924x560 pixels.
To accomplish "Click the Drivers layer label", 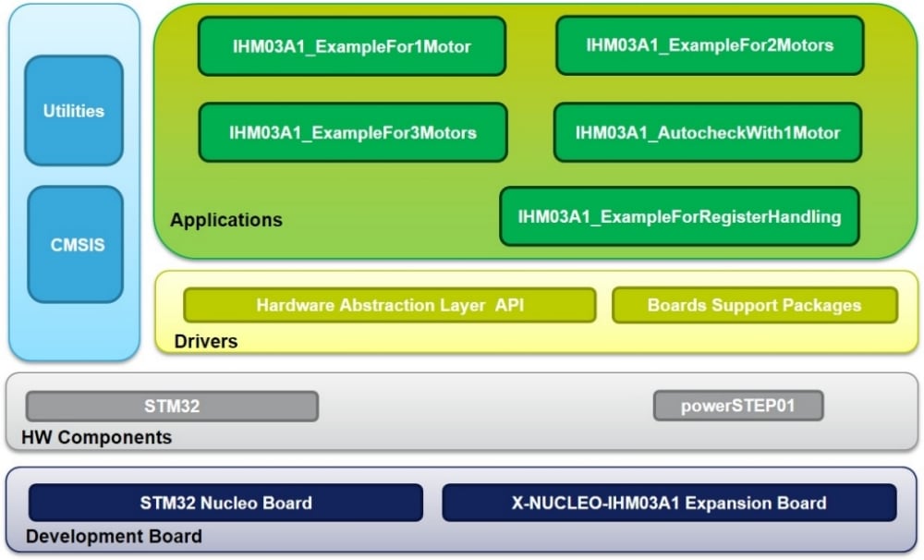I will [x=205, y=342].
